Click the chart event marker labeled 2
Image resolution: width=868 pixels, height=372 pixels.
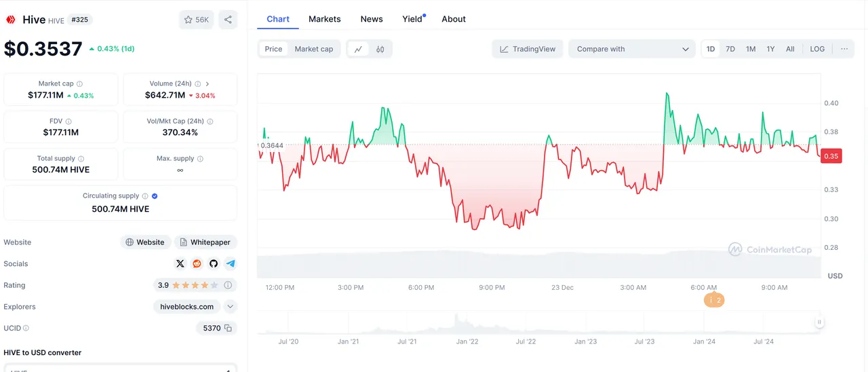[713, 300]
